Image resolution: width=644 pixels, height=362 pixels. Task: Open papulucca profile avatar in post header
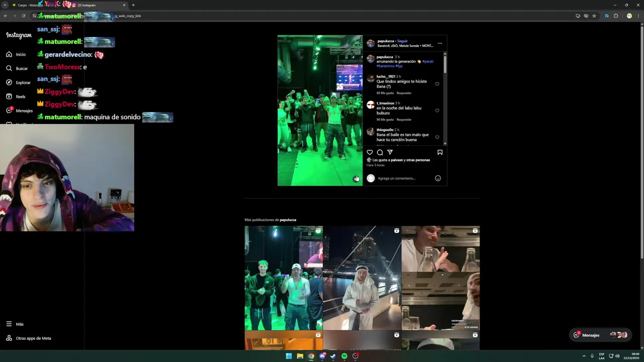click(371, 43)
